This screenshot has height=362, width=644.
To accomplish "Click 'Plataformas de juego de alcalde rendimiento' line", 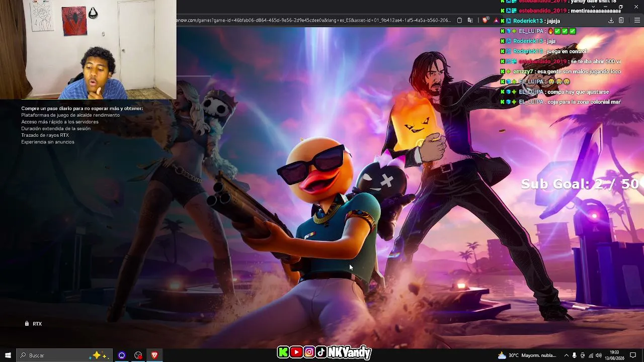I will click(70, 115).
